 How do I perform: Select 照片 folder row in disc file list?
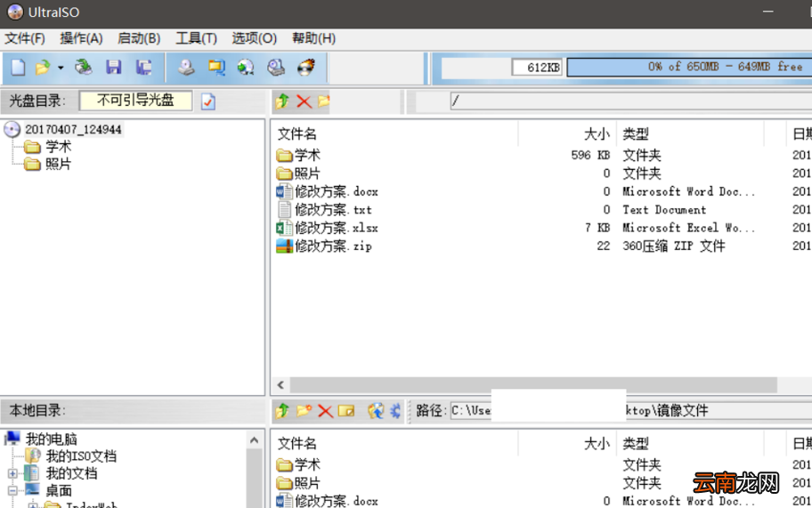pos(307,173)
